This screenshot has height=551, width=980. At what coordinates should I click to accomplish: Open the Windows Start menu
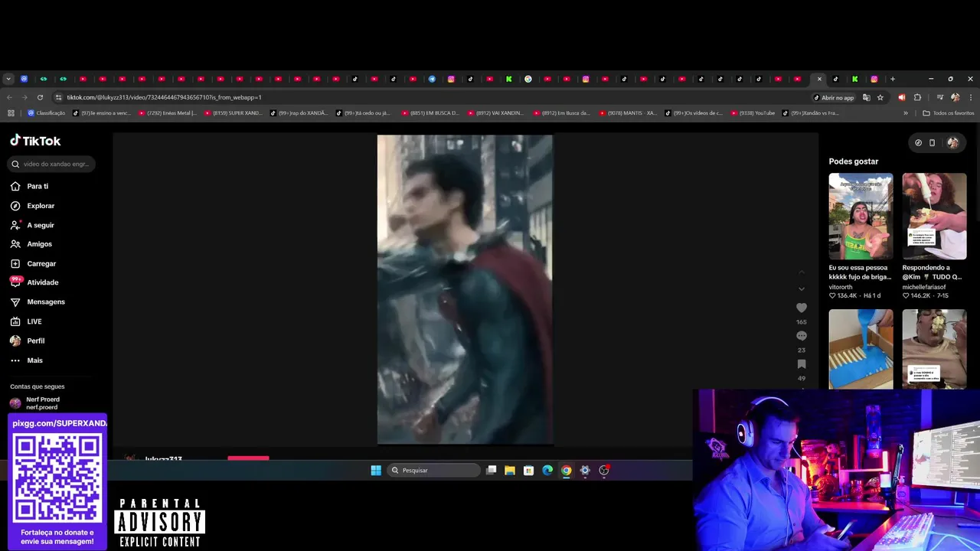[376, 470]
